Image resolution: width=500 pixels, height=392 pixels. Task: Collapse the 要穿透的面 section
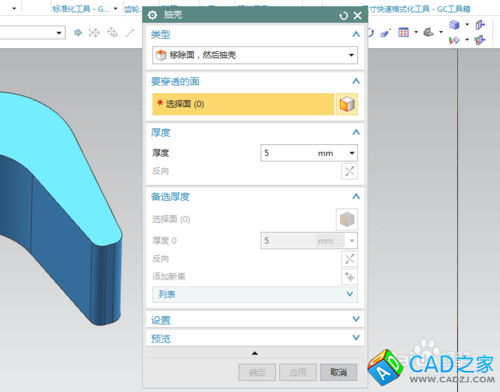coord(356,81)
